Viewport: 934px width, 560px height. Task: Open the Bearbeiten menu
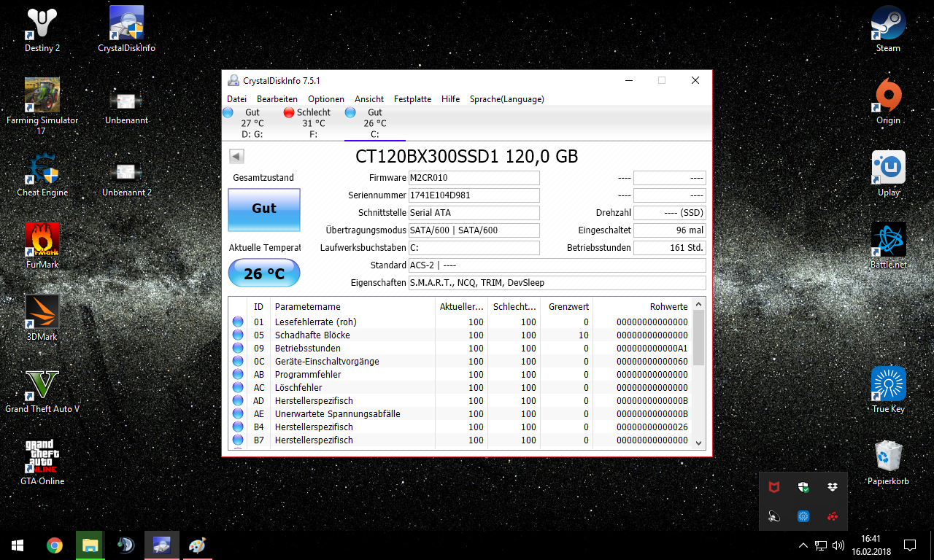click(x=277, y=99)
